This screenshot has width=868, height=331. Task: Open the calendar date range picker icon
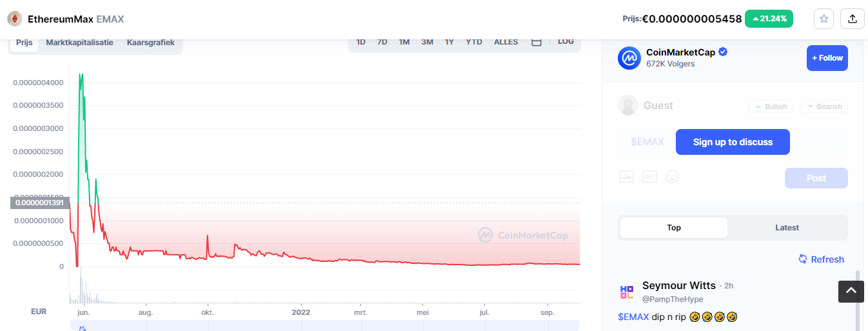[x=536, y=41]
